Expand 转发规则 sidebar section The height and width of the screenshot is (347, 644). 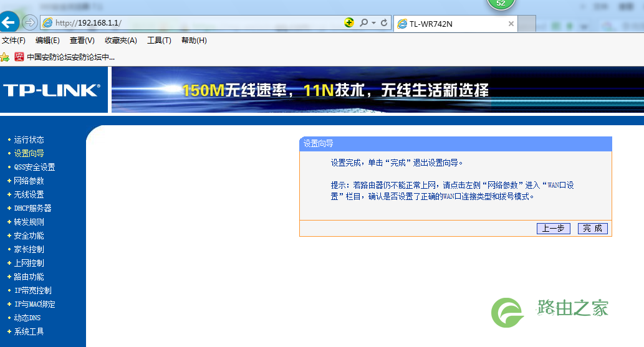pyautogui.click(x=29, y=222)
